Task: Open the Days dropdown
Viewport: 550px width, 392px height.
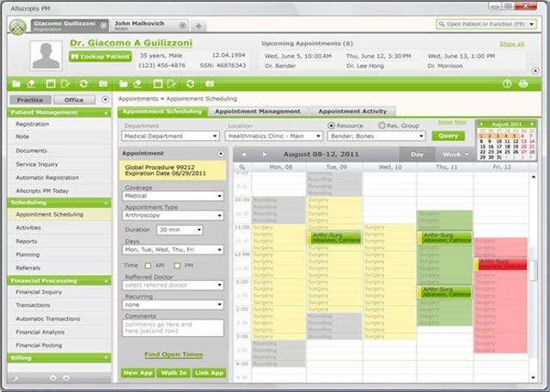Action: click(x=173, y=249)
